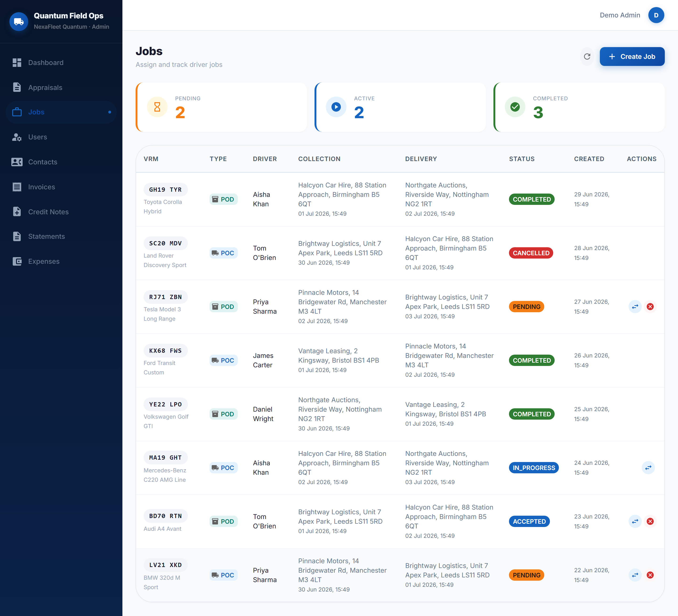678x616 pixels.
Task: Refresh the jobs list
Action: pyautogui.click(x=587, y=57)
